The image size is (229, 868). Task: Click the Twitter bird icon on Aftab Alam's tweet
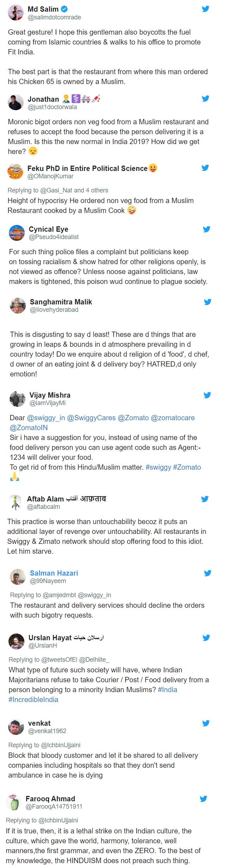click(x=205, y=499)
